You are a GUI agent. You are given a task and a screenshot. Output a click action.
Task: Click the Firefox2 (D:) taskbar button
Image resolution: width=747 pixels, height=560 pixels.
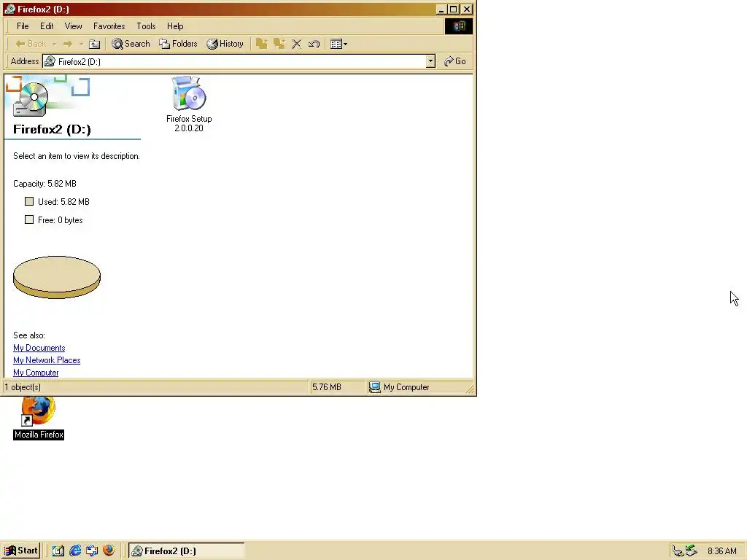click(187, 551)
